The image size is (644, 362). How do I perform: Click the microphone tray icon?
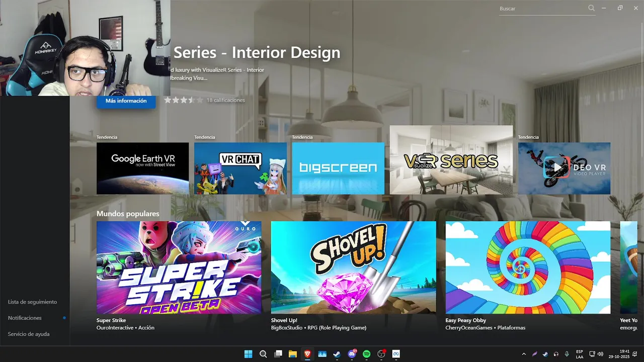(567, 354)
